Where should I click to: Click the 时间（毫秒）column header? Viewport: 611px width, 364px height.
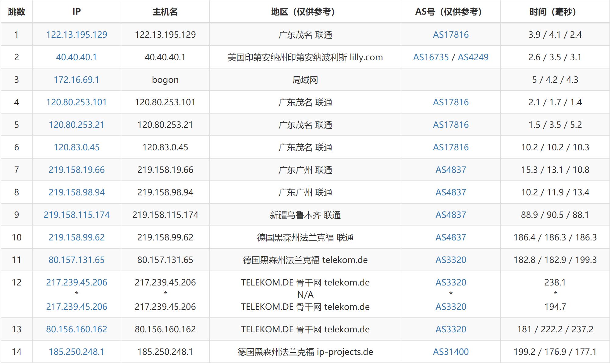click(555, 12)
